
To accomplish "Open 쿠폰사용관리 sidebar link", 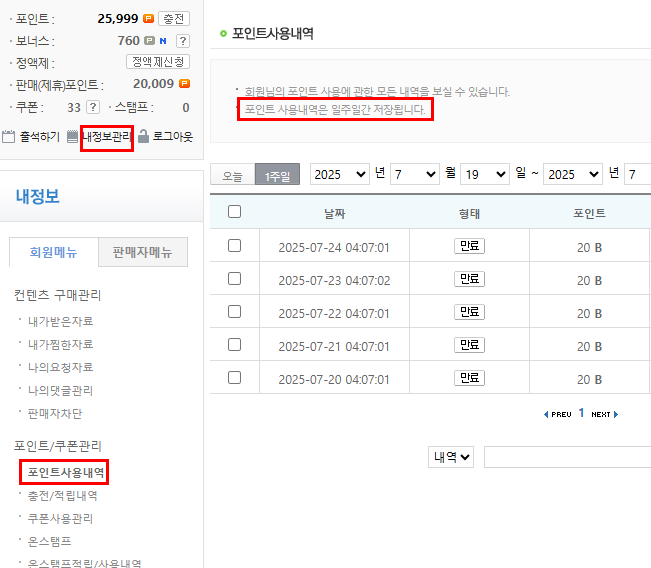I will coord(60,519).
